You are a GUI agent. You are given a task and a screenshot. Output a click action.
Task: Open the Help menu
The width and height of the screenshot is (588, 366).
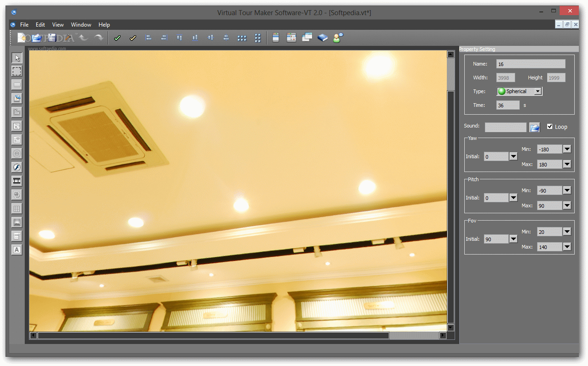(104, 25)
